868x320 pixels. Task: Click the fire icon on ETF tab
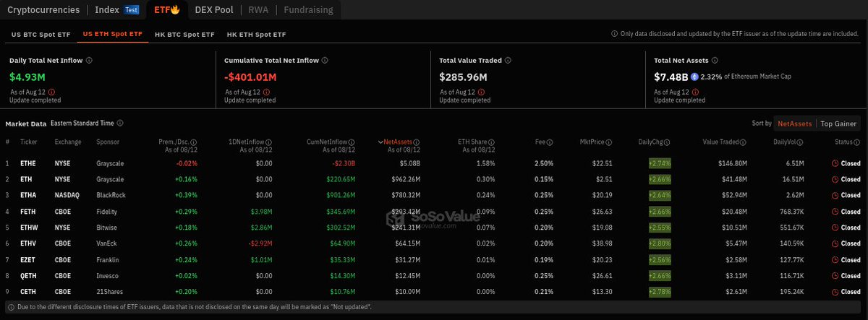pos(175,10)
